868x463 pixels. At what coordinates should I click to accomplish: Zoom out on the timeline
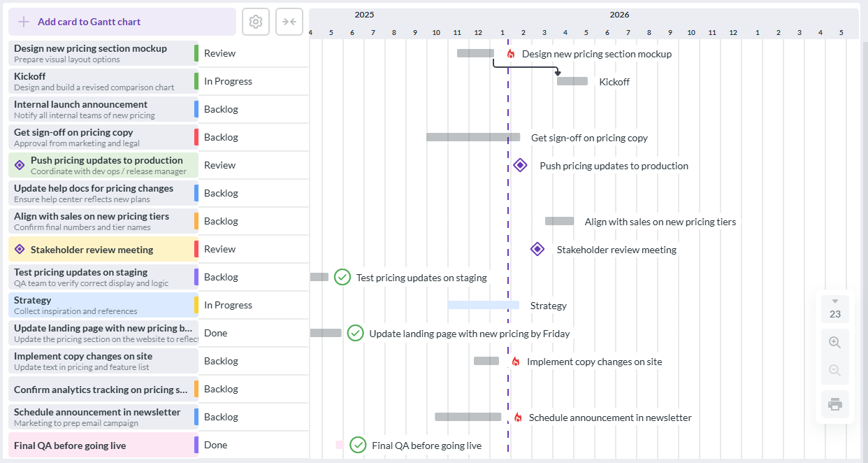tap(834, 371)
